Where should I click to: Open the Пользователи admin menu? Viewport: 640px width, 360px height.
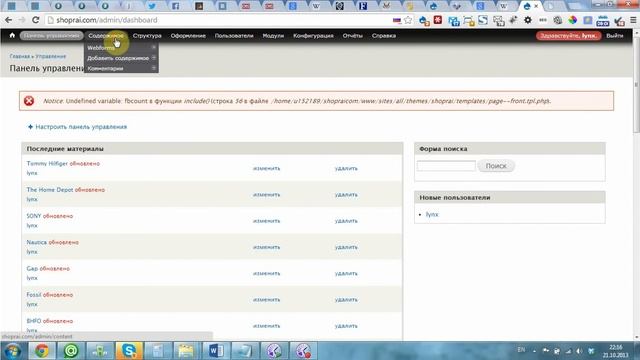tap(234, 36)
